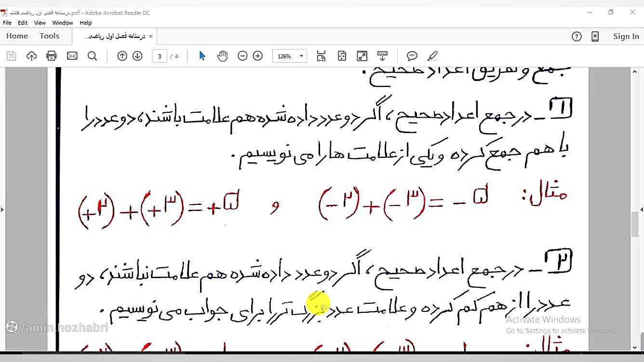Screen dimensions: 644x362
Task: Click the scrollbar up arrow
Action: [x=635, y=72]
